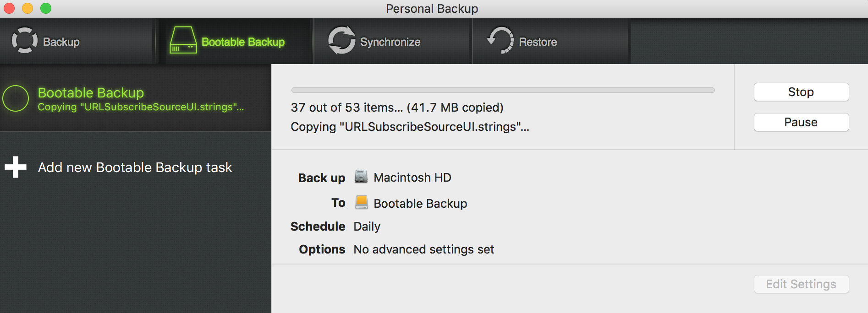
Task: Click the Daily schedule value
Action: (367, 227)
